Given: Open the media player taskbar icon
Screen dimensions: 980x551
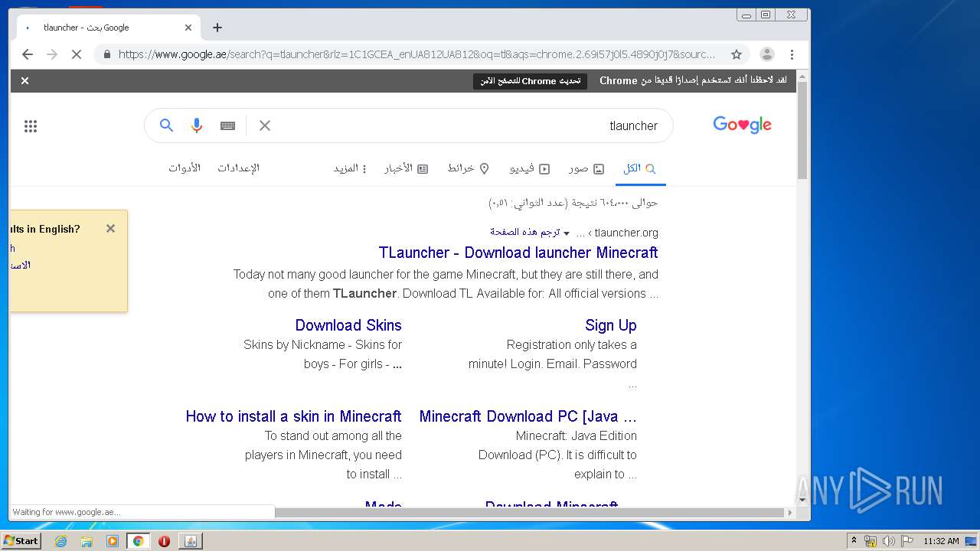Looking at the screenshot, I should coord(113,541).
